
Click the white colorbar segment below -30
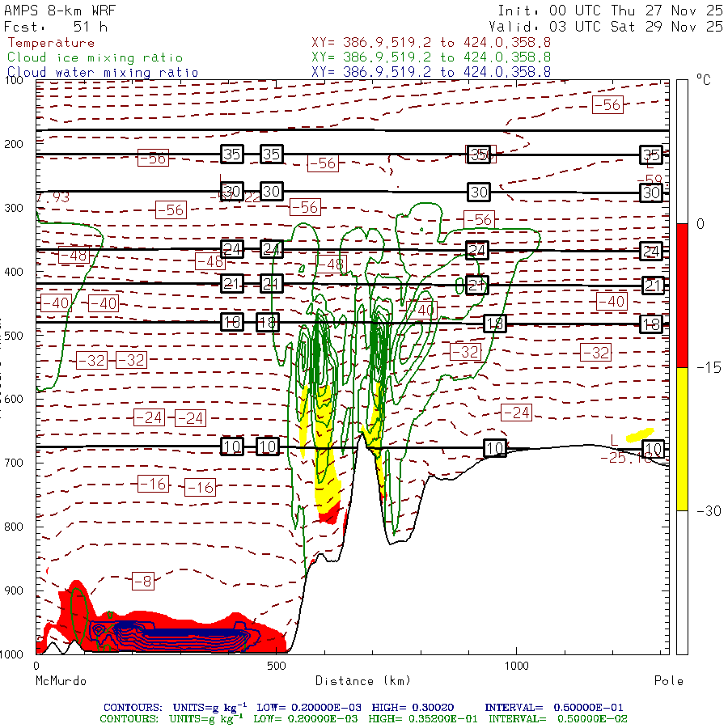(682, 582)
